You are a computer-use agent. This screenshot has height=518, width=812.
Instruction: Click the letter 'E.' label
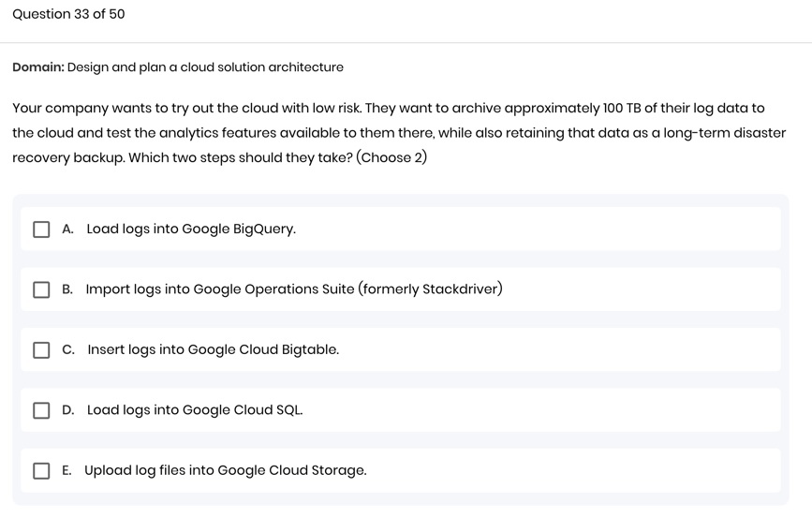tap(67, 471)
